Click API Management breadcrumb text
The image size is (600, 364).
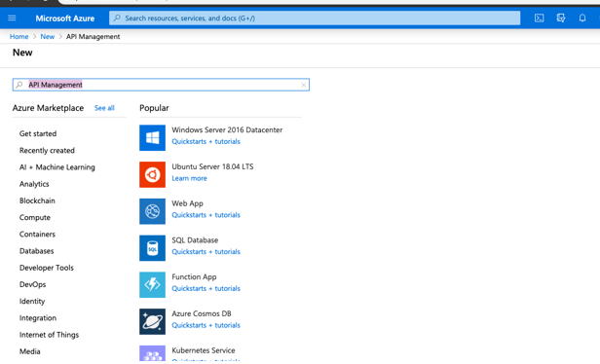[93, 37]
